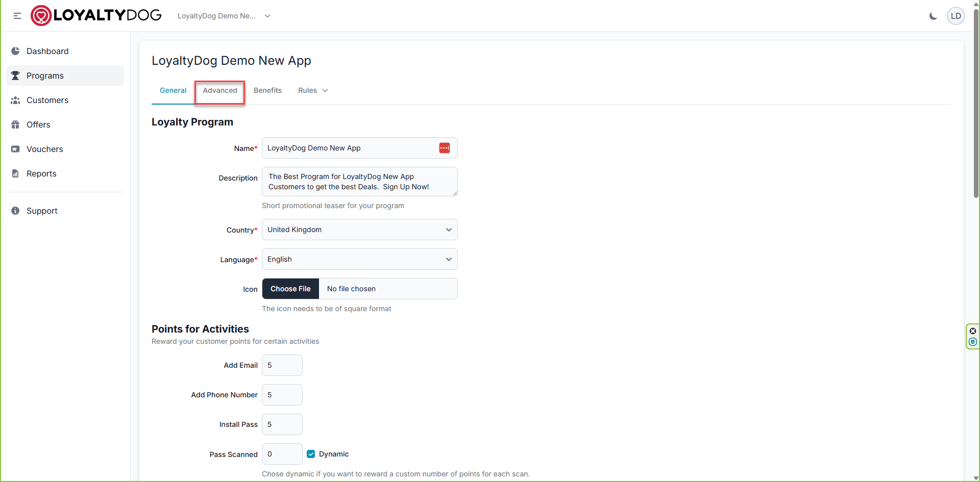This screenshot has height=482, width=980.
Task: Click 'Reward your customer points for certain activities' text
Action: pyautogui.click(x=235, y=341)
